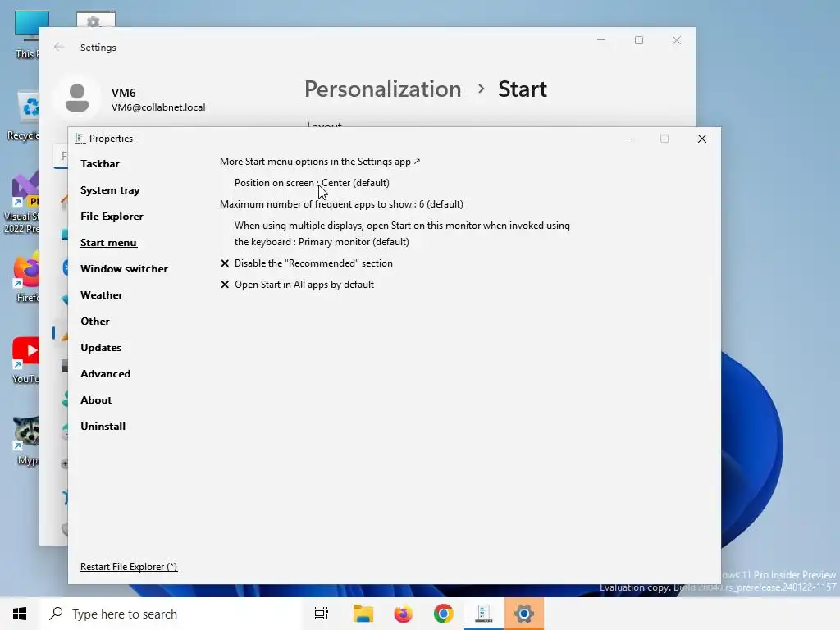The image size is (840, 630).
Task: Close the Properties window
Action: pos(702,139)
